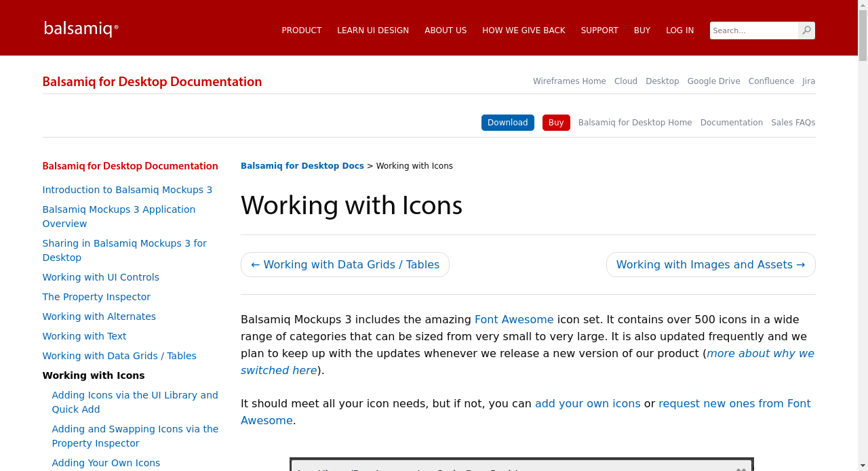
Task: Open the PRODUCT menu item
Action: click(301, 30)
